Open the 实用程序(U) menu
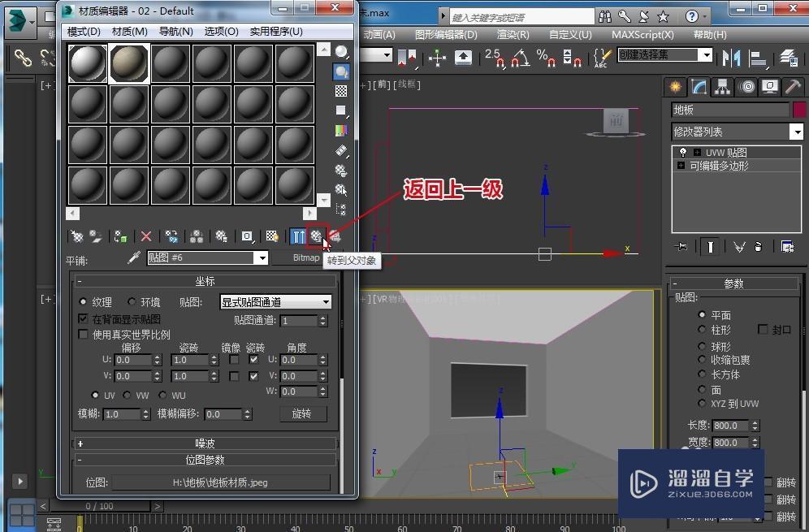809x532 pixels. tap(276, 31)
